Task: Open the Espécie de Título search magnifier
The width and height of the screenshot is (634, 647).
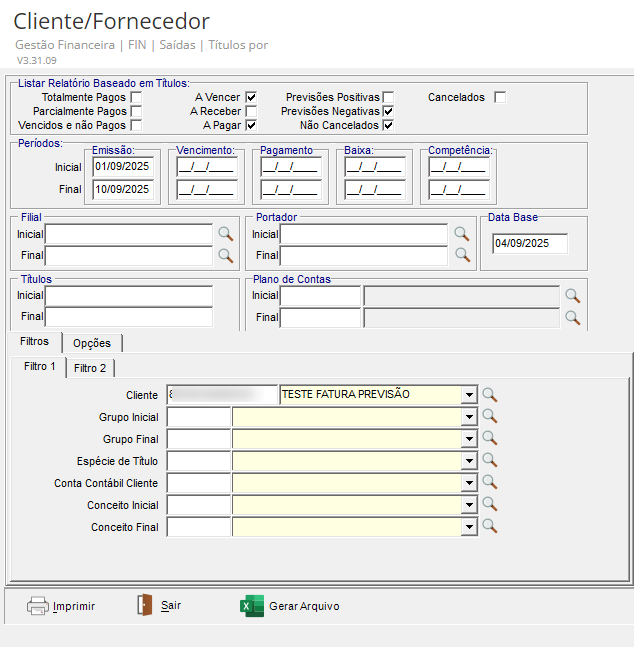Action: pyautogui.click(x=490, y=460)
